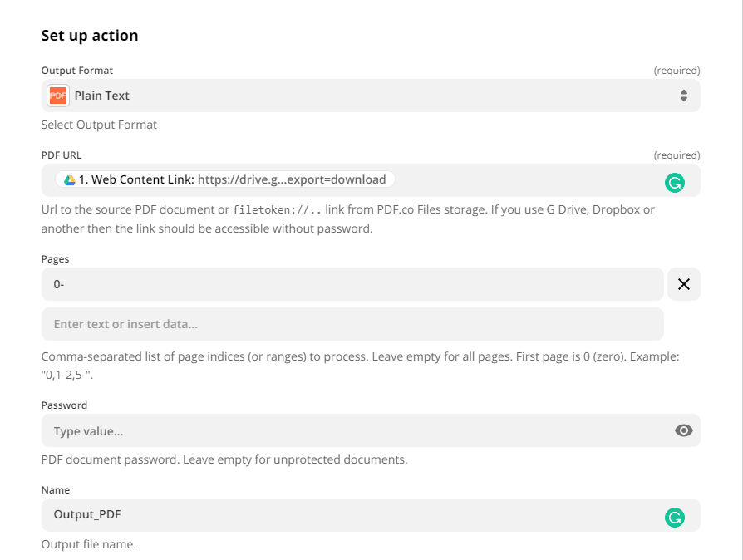Click the Web Content Link mapped value
The width and height of the screenshot is (743, 560).
(219, 179)
